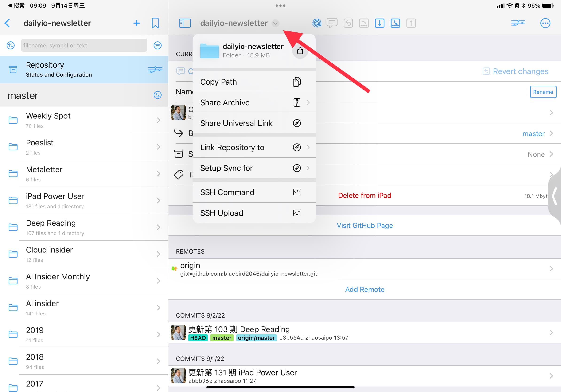The height and width of the screenshot is (392, 561).
Task: Open the Deep Reading folder
Action: 84,227
